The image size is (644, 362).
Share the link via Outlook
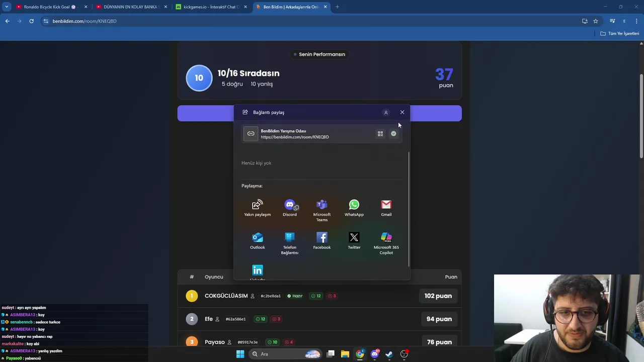coord(257,241)
